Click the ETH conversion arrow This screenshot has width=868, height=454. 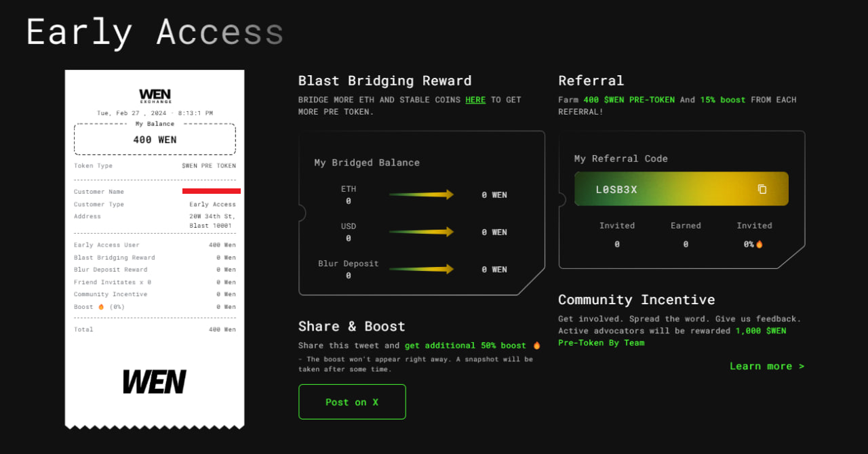421,194
